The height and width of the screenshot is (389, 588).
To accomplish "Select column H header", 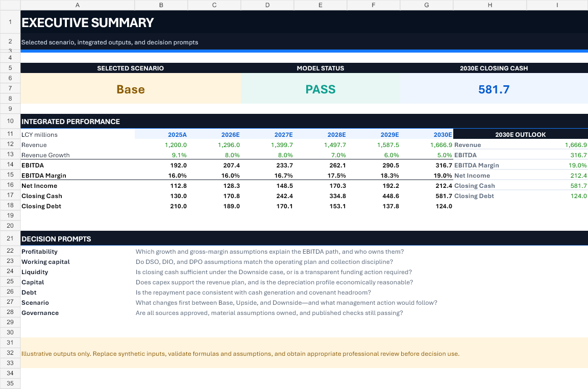I will coord(490,5).
